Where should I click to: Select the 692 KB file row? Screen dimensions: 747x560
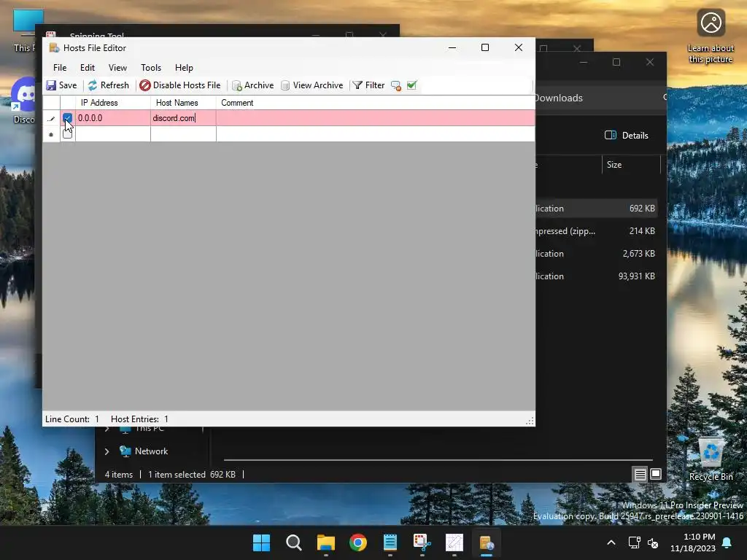click(597, 209)
